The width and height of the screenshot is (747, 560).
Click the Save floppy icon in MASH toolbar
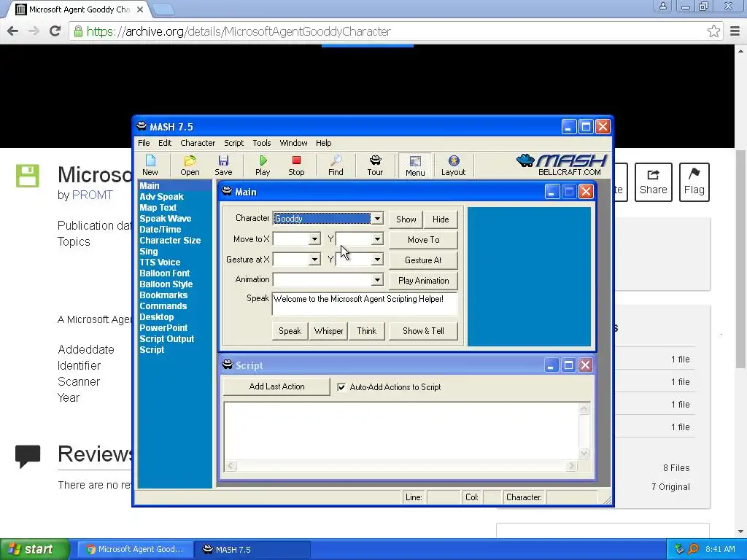point(223,166)
